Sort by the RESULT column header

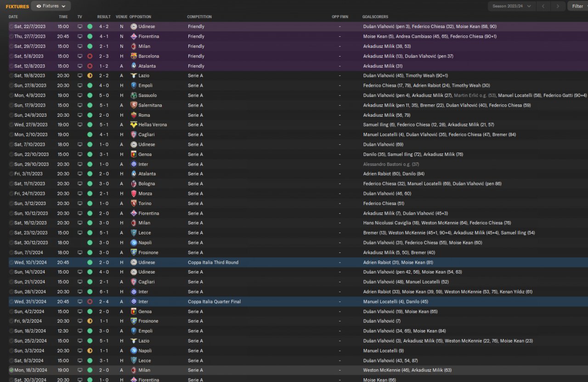point(104,17)
